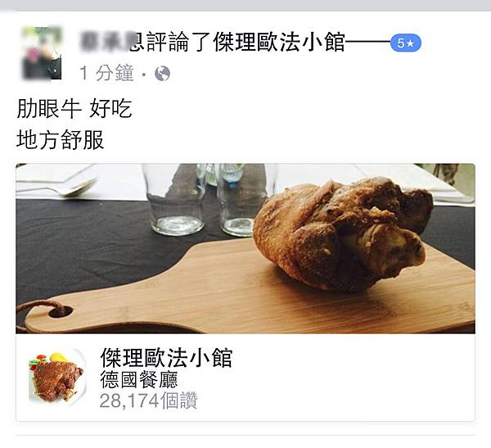Select the review text 肋眼牛 好吃
The image size is (491, 448).
pos(74,108)
